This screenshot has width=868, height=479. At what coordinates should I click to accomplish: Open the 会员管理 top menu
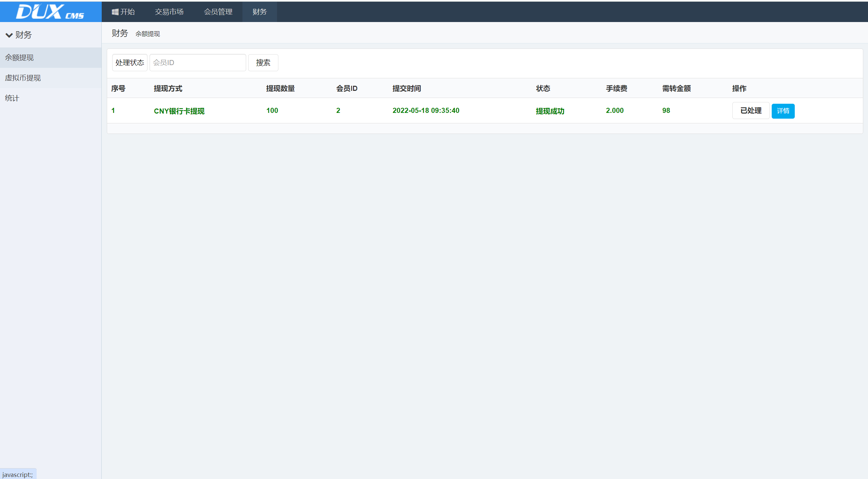coord(218,12)
